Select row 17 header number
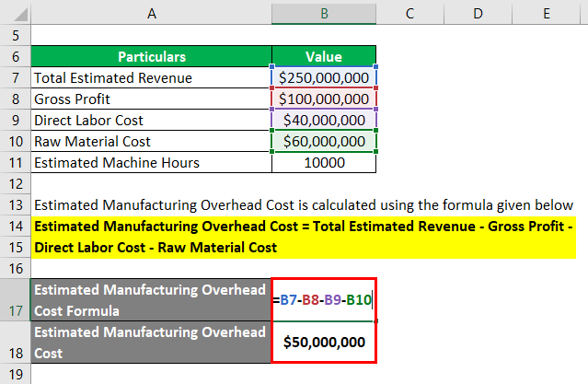This screenshot has height=384, width=588. 14,309
